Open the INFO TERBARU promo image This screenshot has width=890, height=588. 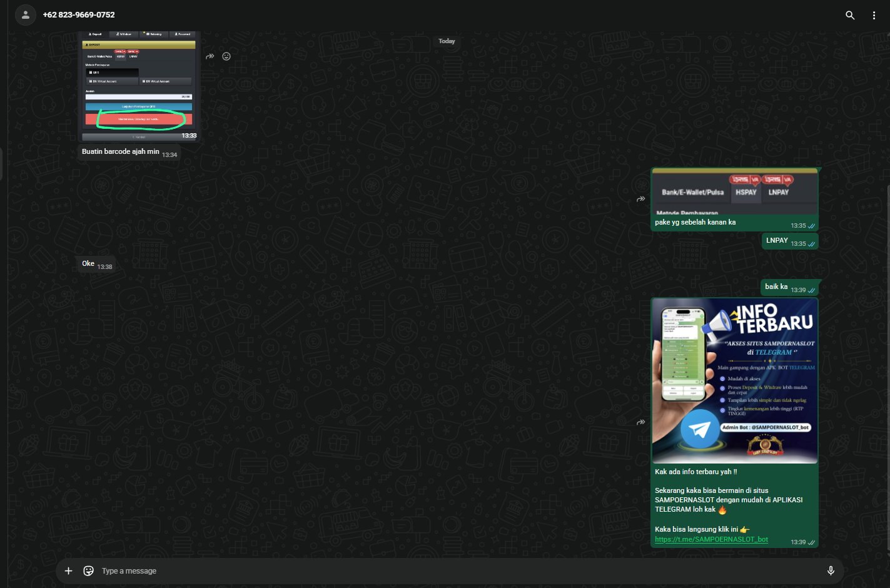coord(735,381)
